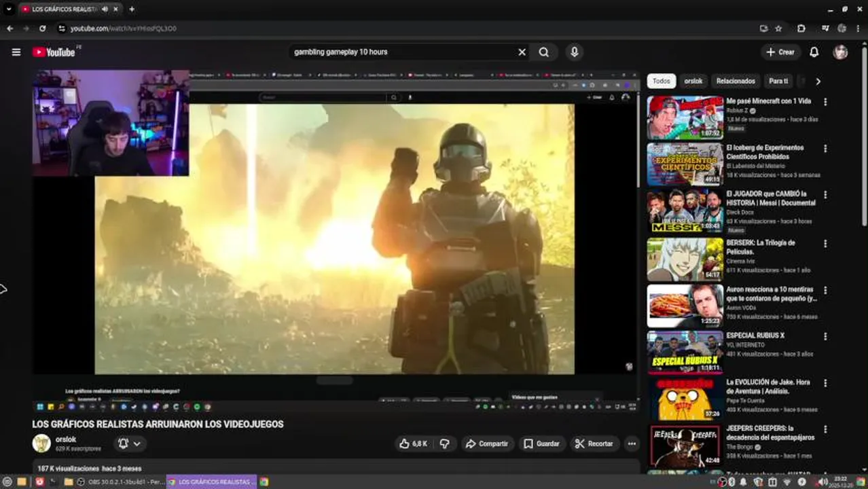This screenshot has height=489, width=868.
Task: Open options for the BERSERK video
Action: [x=825, y=243]
